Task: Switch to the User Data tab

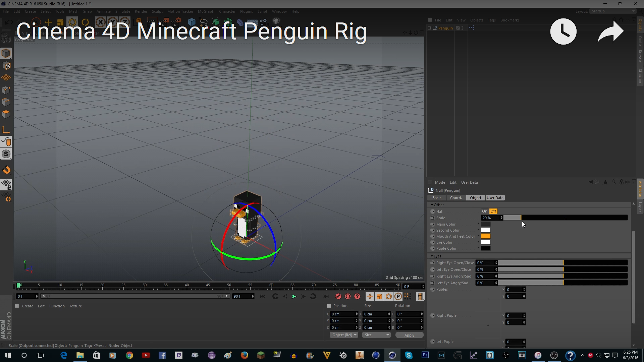Action: tap(495, 198)
